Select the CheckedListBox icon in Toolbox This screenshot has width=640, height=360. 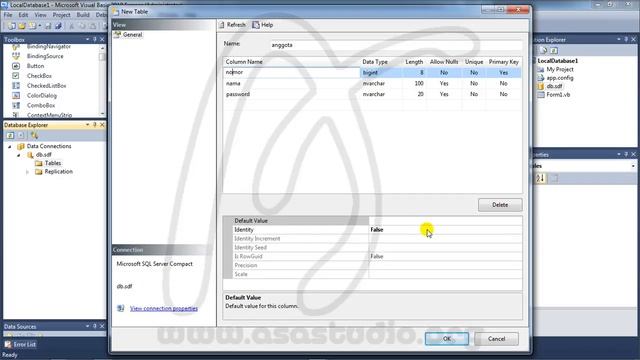[x=16, y=86]
